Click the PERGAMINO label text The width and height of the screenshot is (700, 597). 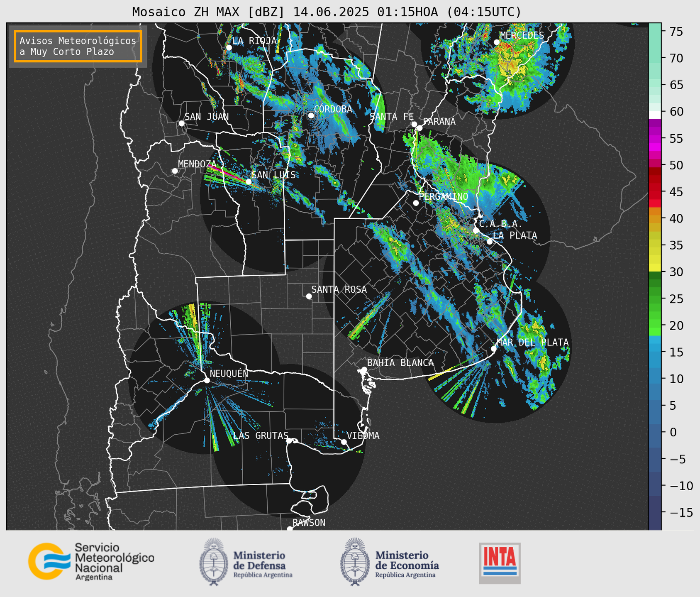point(444,197)
